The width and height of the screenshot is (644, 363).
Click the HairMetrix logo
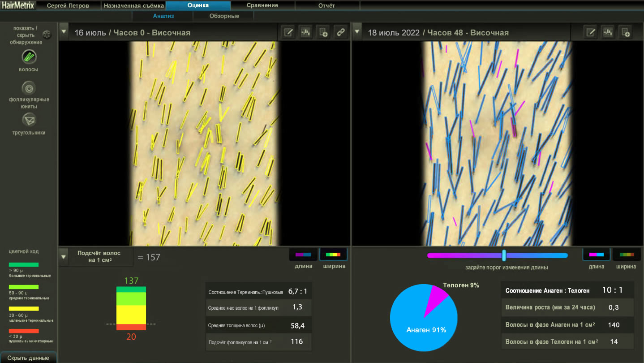pos(17,5)
